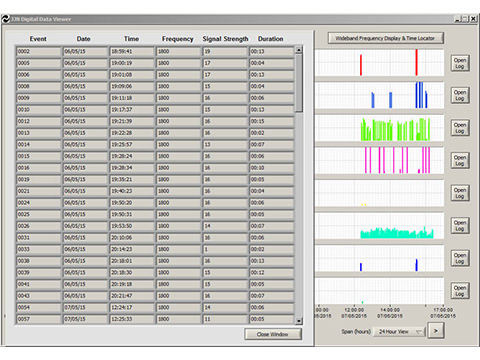This screenshot has width=480, height=360.
Task: Click the teal waveform in sixth chart
Action: coord(397,233)
